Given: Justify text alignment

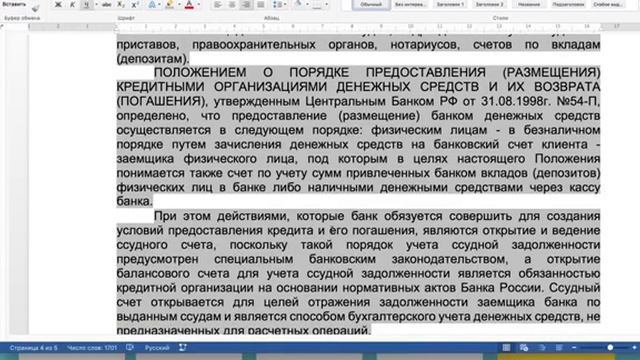Looking at the screenshot, I should click(x=260, y=4).
